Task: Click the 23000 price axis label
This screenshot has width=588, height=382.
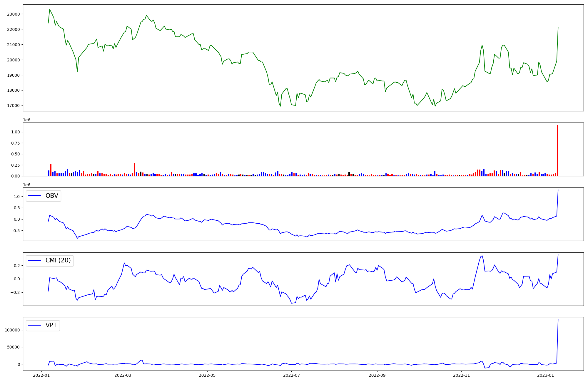Action: coord(14,14)
